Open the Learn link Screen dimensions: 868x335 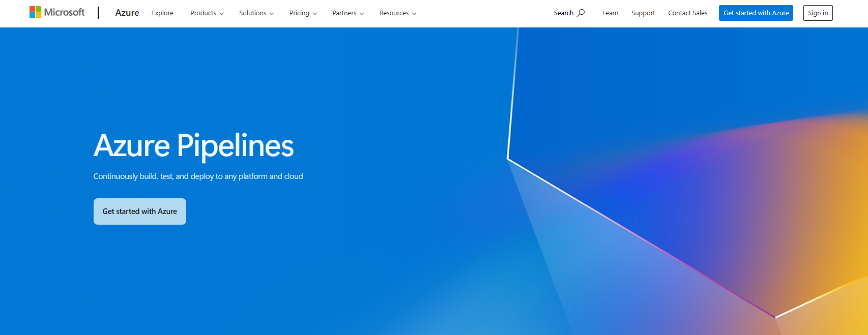(x=610, y=13)
